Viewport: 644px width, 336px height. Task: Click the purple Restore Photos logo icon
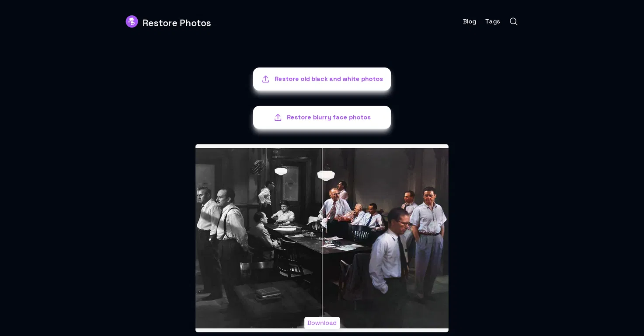(x=132, y=21)
